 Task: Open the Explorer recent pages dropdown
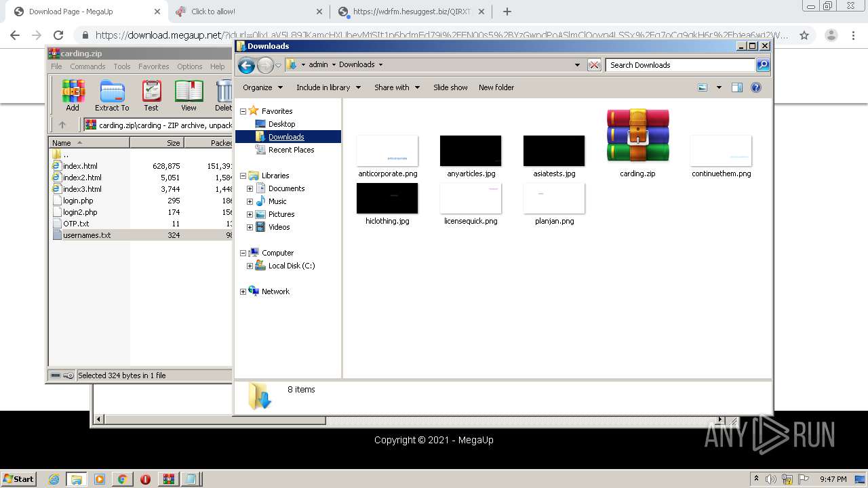coord(278,66)
